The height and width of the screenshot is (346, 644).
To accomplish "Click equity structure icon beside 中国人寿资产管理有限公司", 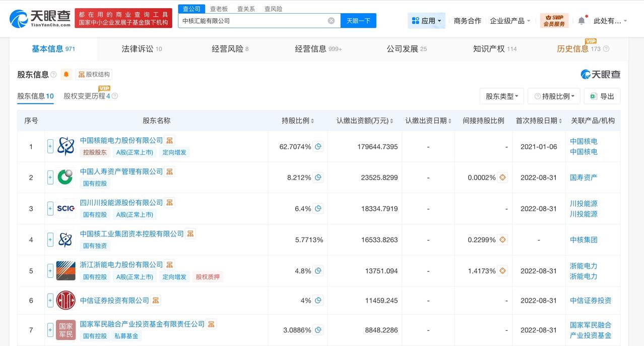I will coord(170,171).
